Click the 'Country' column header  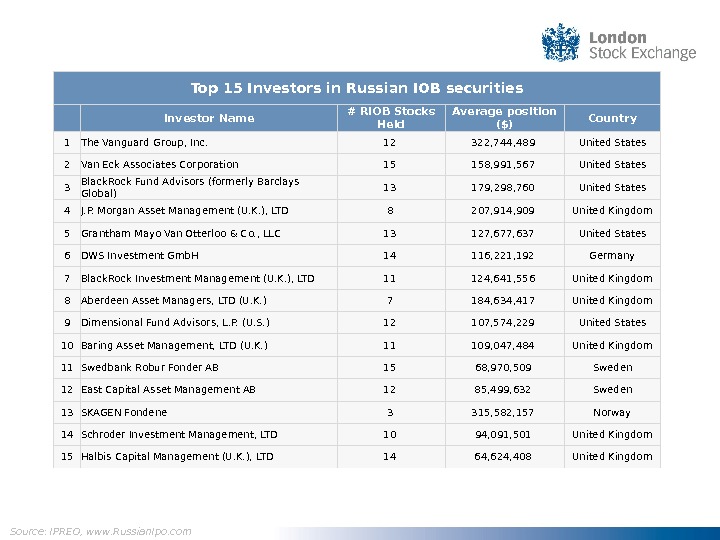pyautogui.click(x=613, y=118)
